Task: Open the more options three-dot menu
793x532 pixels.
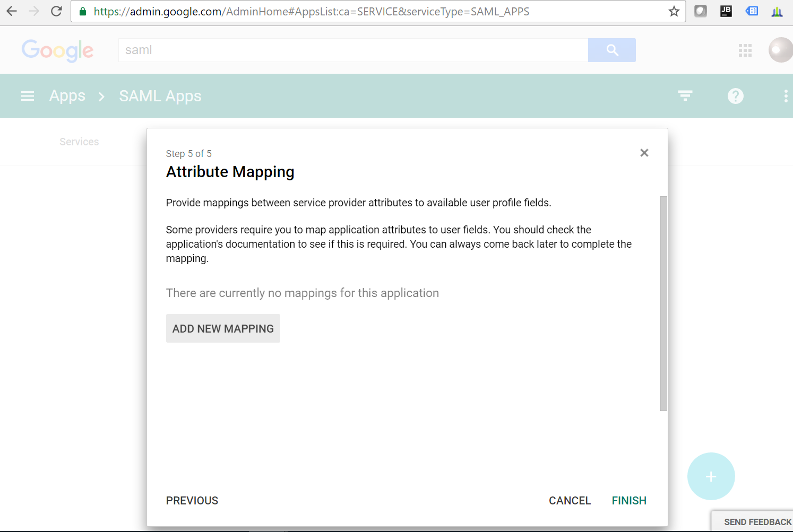Action: click(x=786, y=96)
